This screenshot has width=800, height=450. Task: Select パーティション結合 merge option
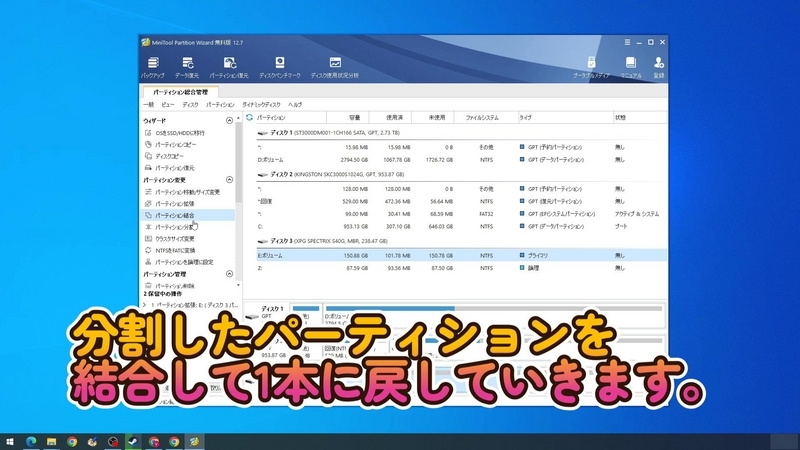coord(187,215)
